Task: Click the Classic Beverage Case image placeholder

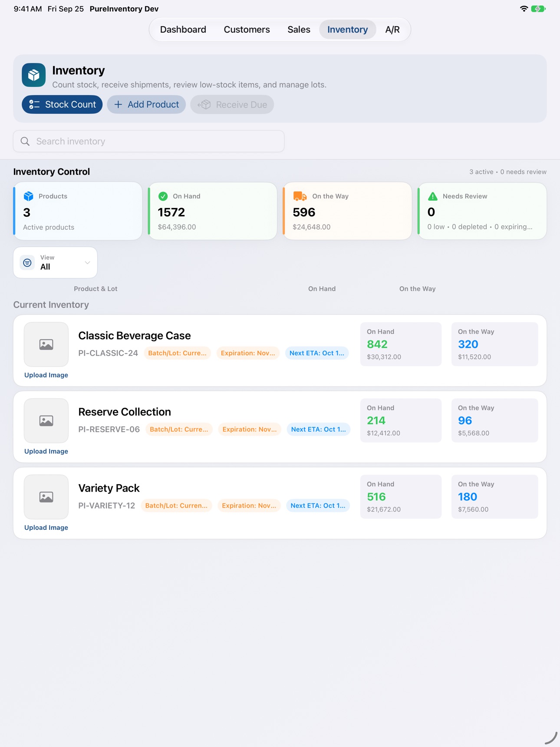Action: 46,344
